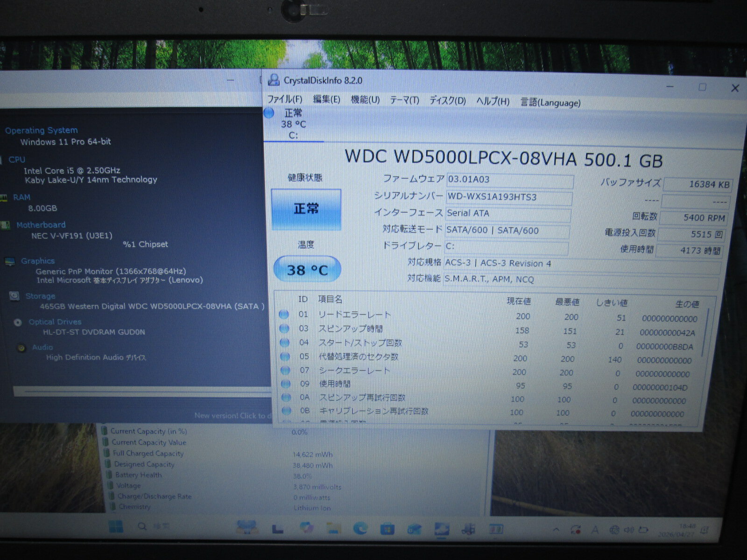
Task: Click the Storage link in Speccy
Action: pyautogui.click(x=40, y=296)
